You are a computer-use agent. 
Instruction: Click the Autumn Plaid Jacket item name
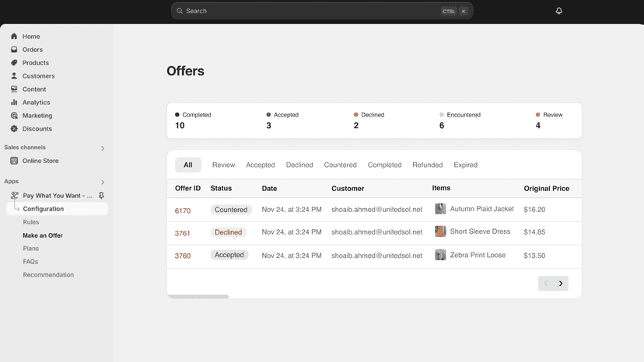point(481,208)
